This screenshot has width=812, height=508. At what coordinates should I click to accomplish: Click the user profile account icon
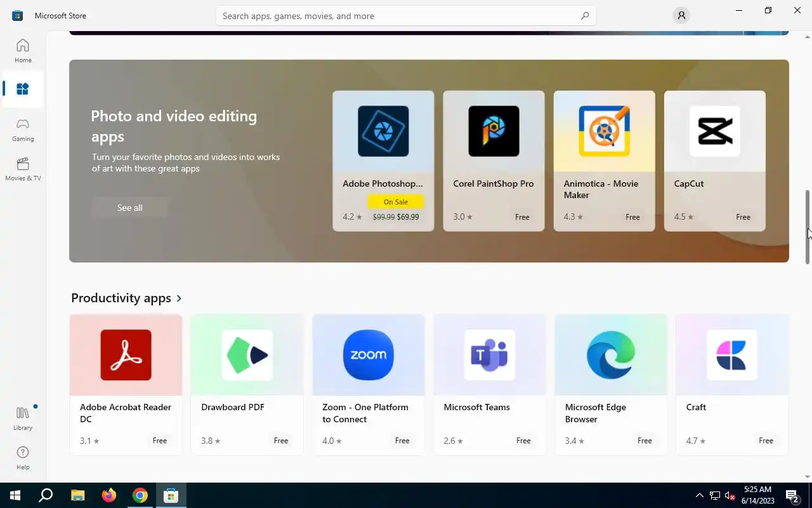pyautogui.click(x=681, y=15)
